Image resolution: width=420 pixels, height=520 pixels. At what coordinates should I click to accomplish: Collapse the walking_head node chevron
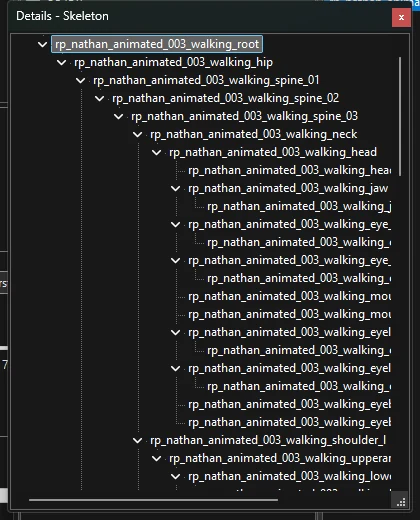[156, 152]
